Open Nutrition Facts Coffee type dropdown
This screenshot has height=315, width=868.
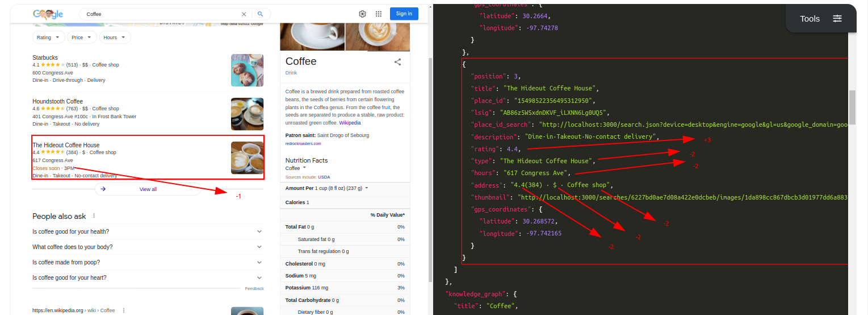tap(295, 168)
